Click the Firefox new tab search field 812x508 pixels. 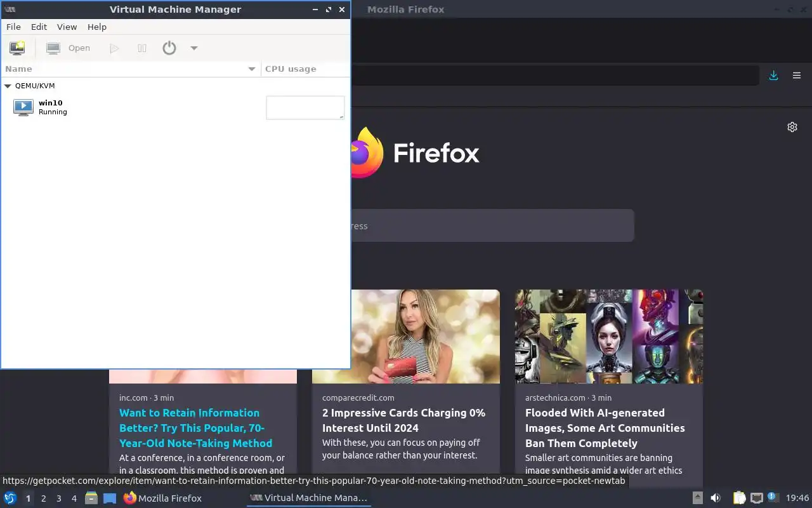pyautogui.click(x=492, y=225)
